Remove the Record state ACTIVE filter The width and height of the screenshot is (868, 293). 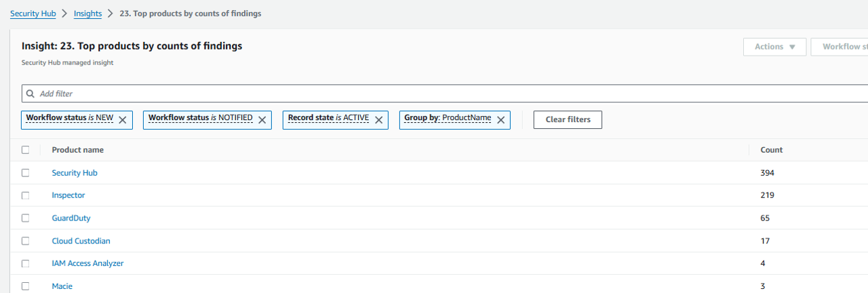point(378,120)
